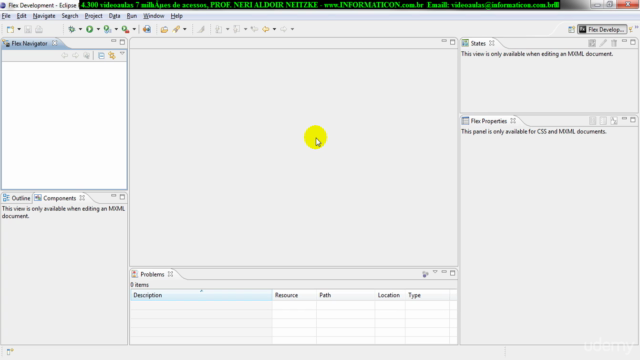Select the States view tab
The height and width of the screenshot is (360, 640).
coord(478,43)
